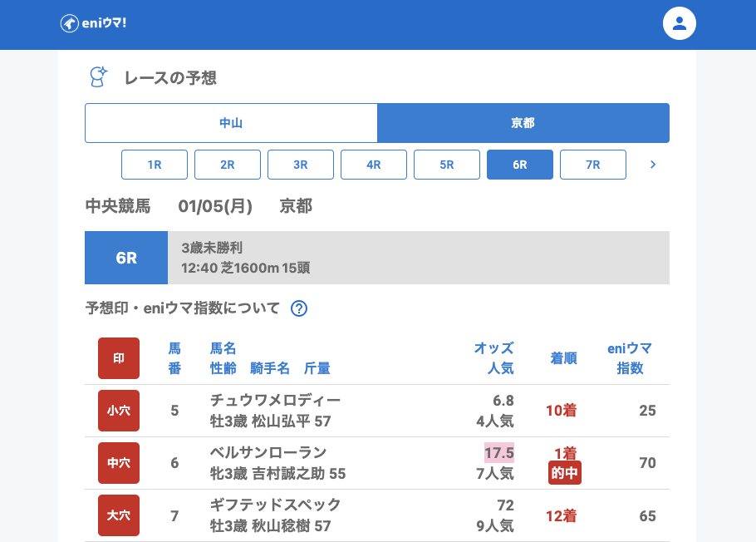This screenshot has width=756, height=542.
Task: Click the 大穴 prediction mark badge
Action: (x=119, y=515)
